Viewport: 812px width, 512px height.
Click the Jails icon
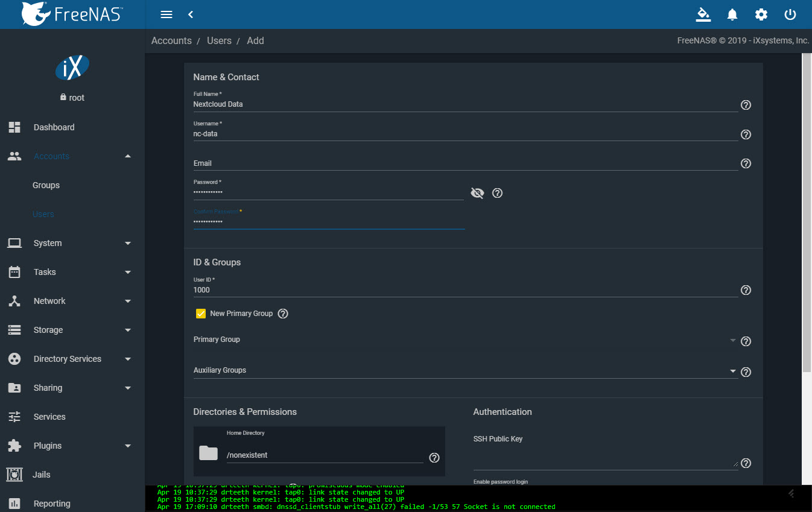coord(14,475)
